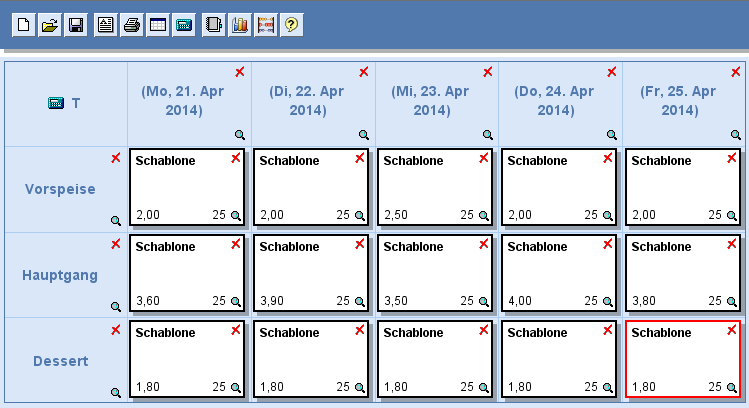
Task: Print the weekly plan
Action: [x=132, y=25]
